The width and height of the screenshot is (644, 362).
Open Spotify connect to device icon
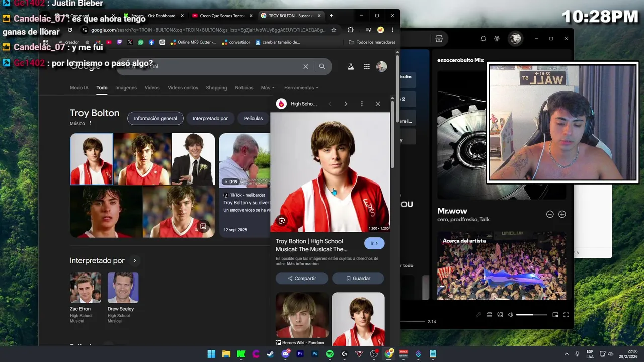pos(500,315)
